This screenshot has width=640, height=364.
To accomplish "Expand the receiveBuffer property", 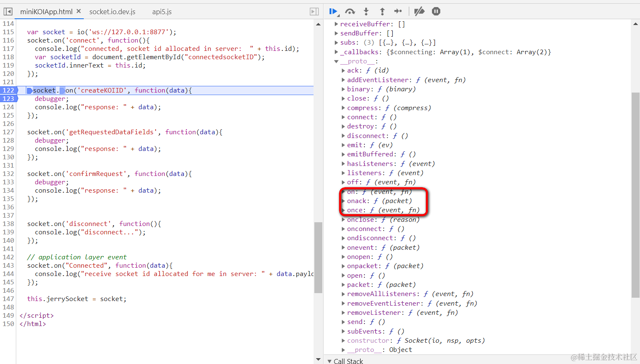I will [336, 24].
